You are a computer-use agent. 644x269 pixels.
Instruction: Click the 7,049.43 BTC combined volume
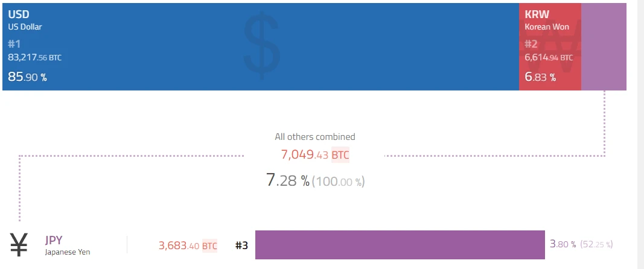click(314, 154)
